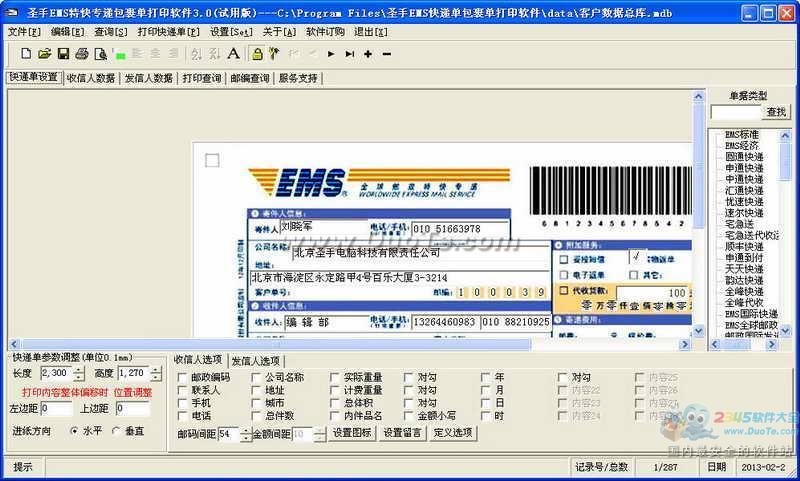Select EMS标准 in the type list
The height and width of the screenshot is (481, 800).
[x=742, y=135]
